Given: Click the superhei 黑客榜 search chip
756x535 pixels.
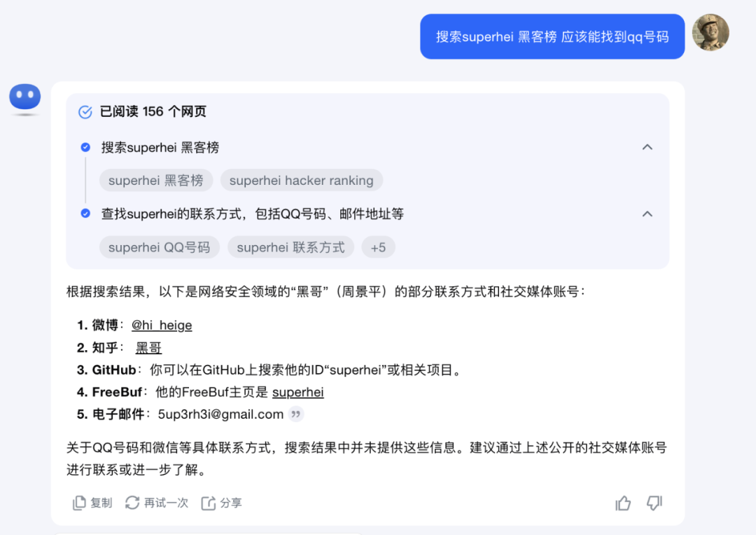Looking at the screenshot, I should coord(156,180).
